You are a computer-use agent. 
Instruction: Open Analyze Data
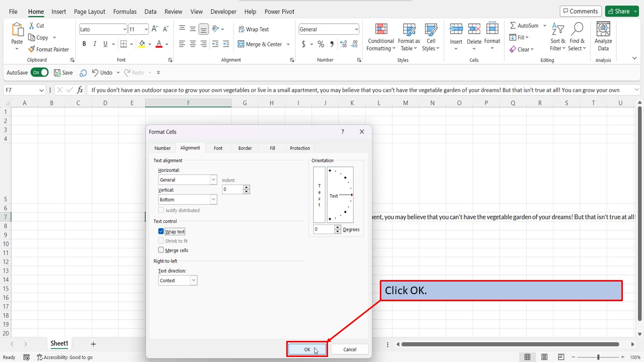tap(603, 35)
